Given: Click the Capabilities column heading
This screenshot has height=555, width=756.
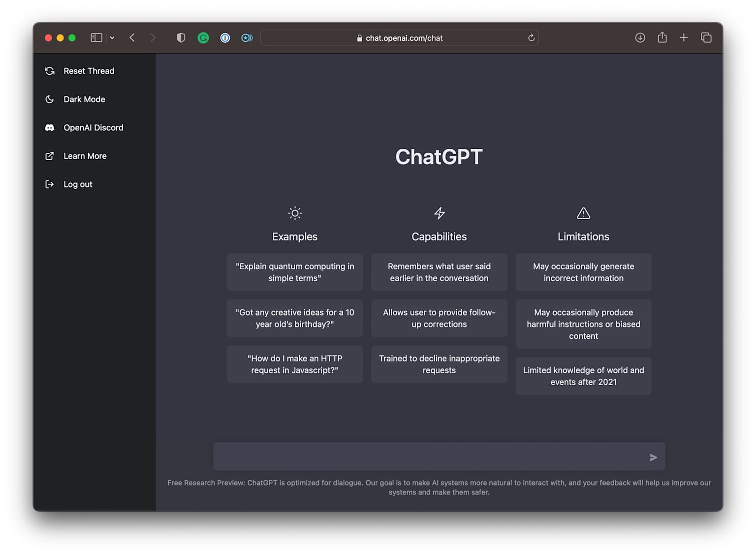Looking at the screenshot, I should point(439,237).
